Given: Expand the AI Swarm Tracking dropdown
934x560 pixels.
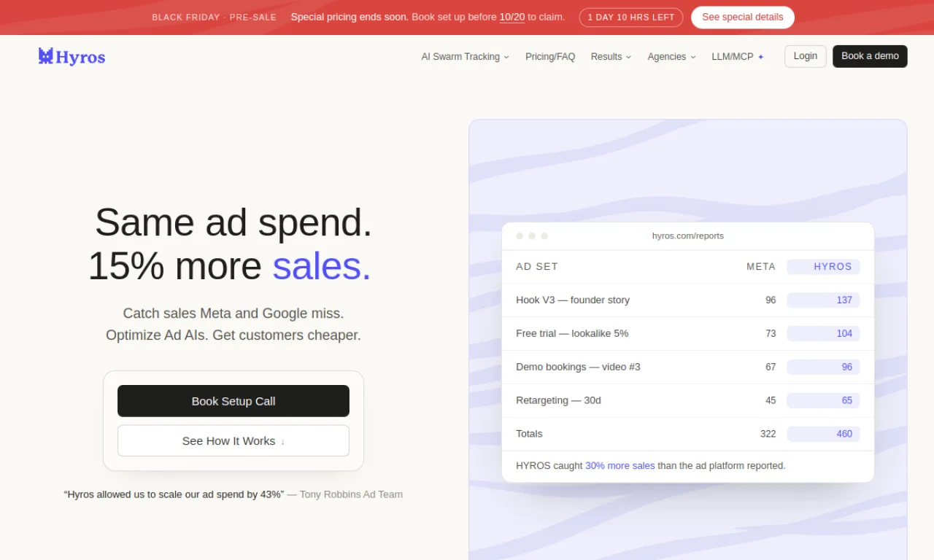Looking at the screenshot, I should point(465,57).
